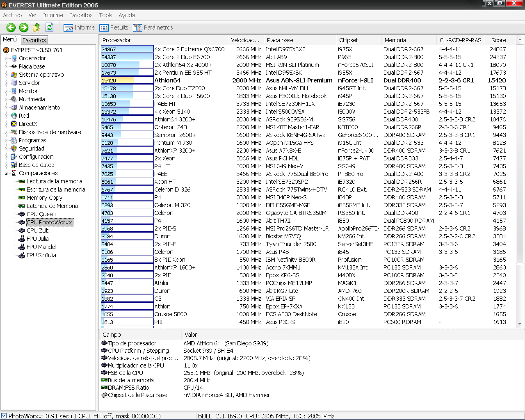Expand the Placa base tree node
This screenshot has width=525, height=420.
[6, 66]
